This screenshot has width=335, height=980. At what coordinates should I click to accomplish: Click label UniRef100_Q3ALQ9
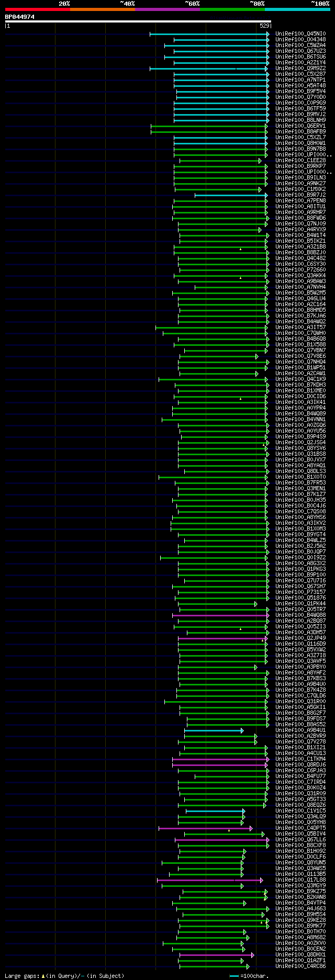[300, 817]
